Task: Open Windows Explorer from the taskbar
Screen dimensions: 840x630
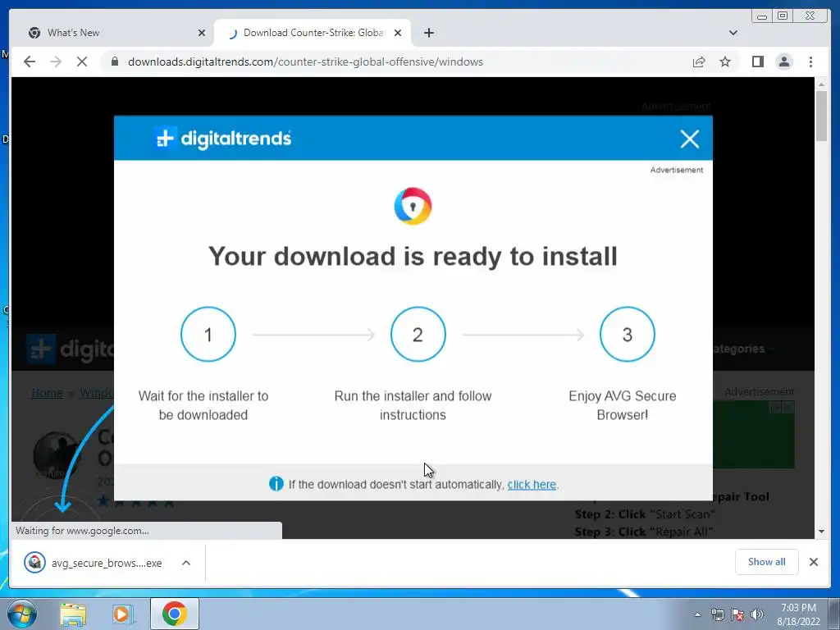Action: click(x=73, y=614)
